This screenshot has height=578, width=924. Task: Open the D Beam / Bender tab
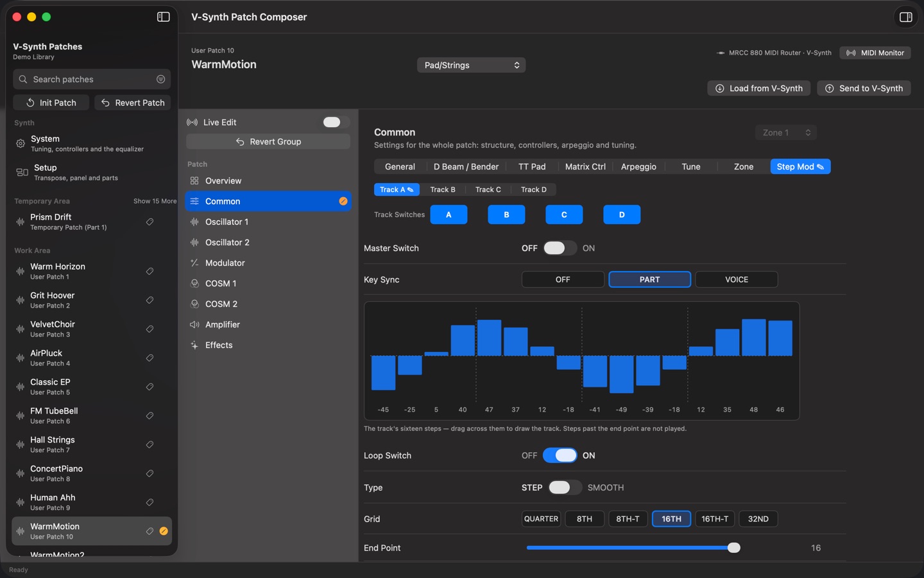pos(466,166)
